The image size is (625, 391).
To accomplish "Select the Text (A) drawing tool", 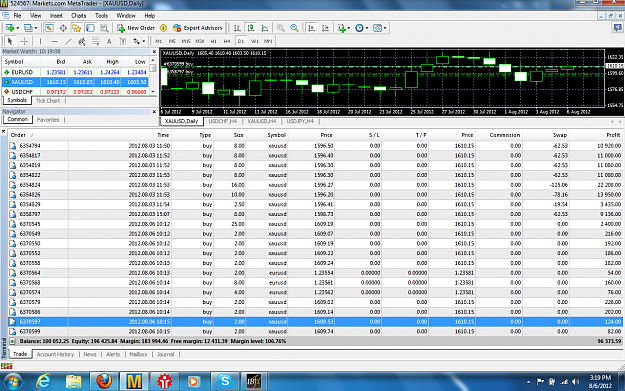I will (109, 41).
